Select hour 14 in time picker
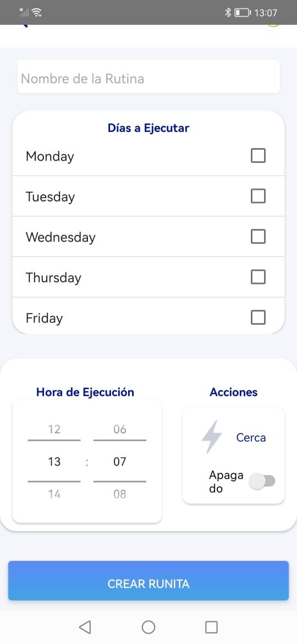Viewport: 297px width, 644px height. [54, 494]
